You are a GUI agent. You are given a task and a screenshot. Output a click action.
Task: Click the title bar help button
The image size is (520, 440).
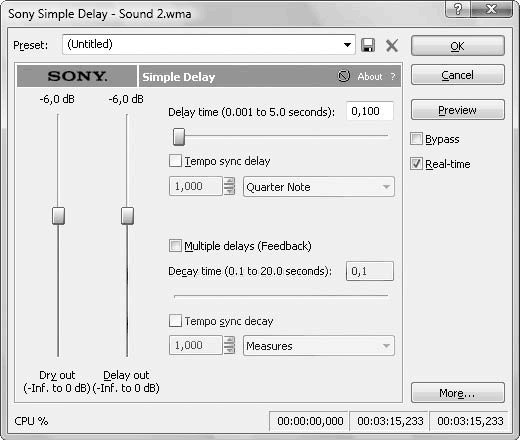458,9
